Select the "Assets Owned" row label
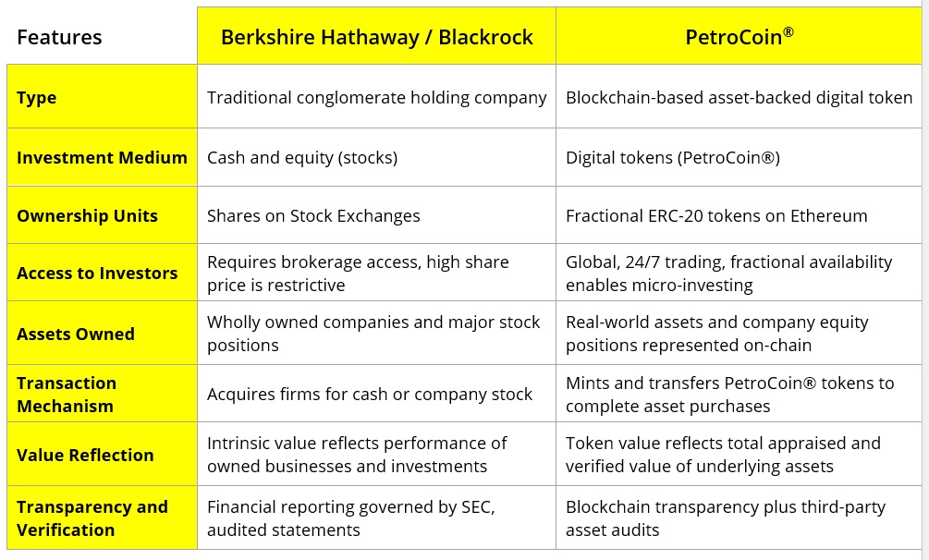Viewport: 929px width, 560px height. coord(76,335)
